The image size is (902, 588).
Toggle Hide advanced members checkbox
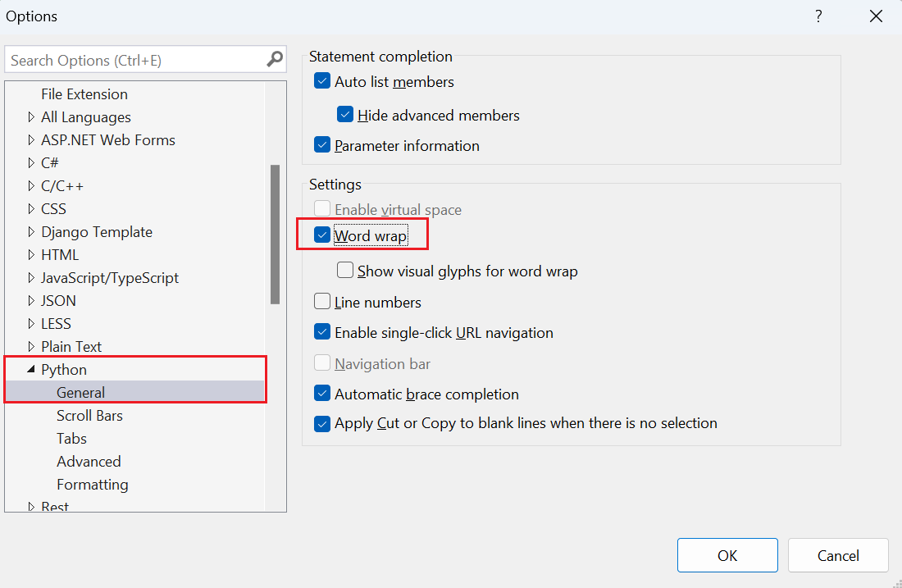point(345,116)
